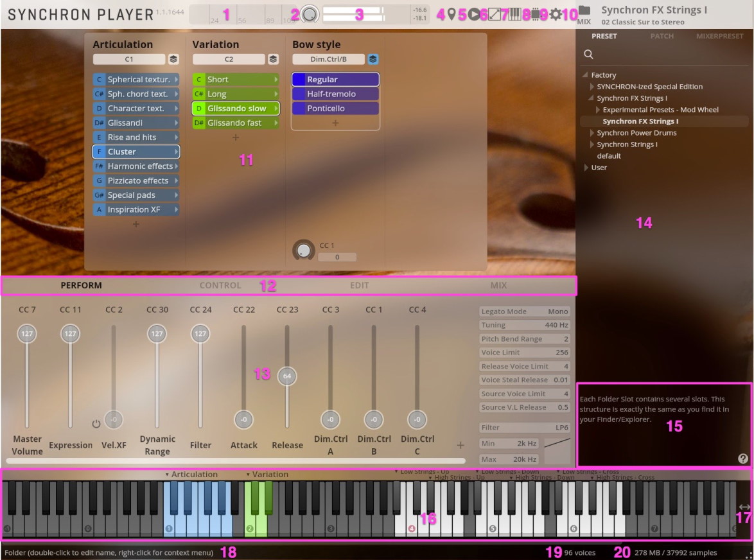The width and height of the screenshot is (754, 560).
Task: Open the Articulation dropdown above keyboard
Action: pyautogui.click(x=191, y=475)
